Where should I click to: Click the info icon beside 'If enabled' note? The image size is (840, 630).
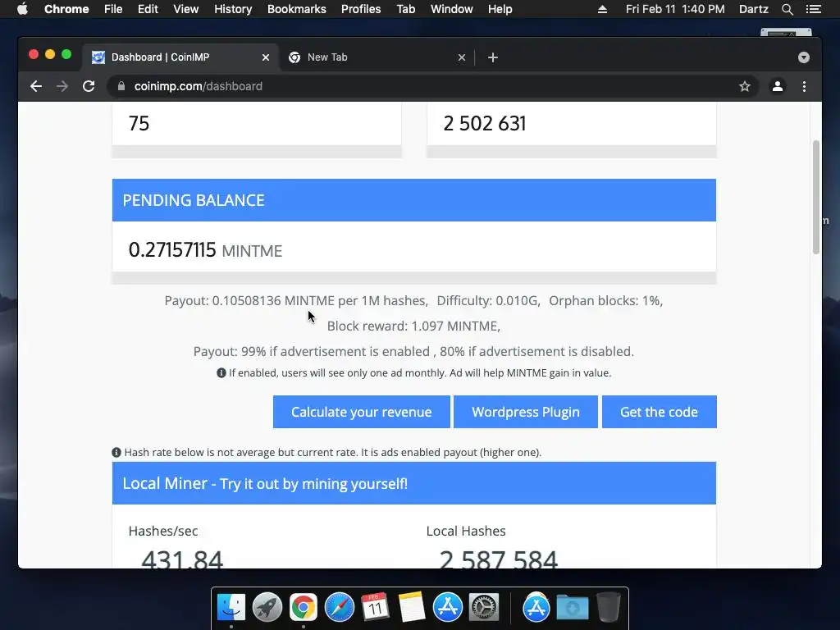pos(221,373)
